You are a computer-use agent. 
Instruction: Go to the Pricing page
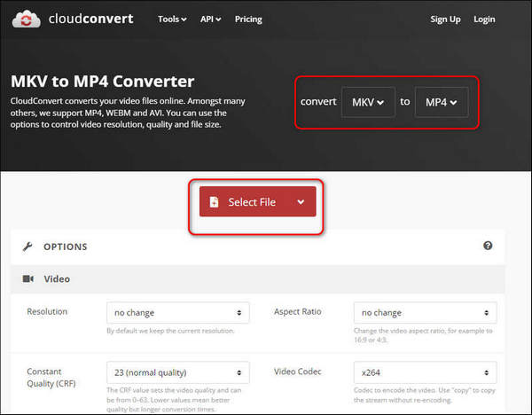[x=248, y=20]
